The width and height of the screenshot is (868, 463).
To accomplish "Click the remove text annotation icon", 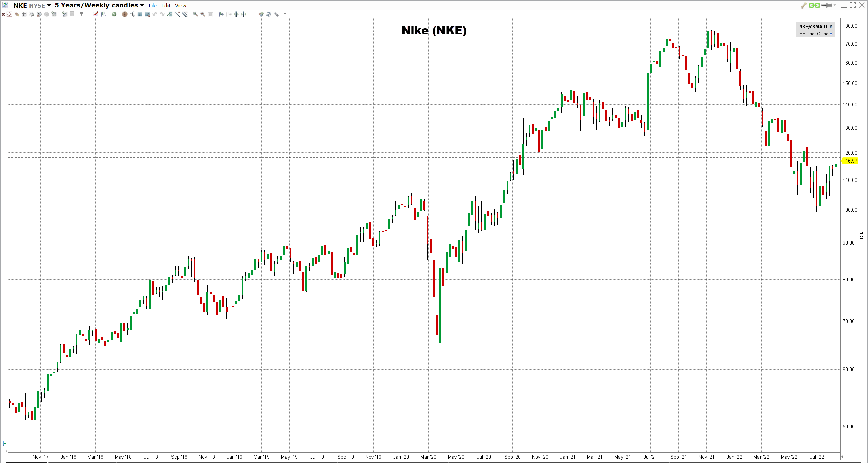I will (147, 14).
